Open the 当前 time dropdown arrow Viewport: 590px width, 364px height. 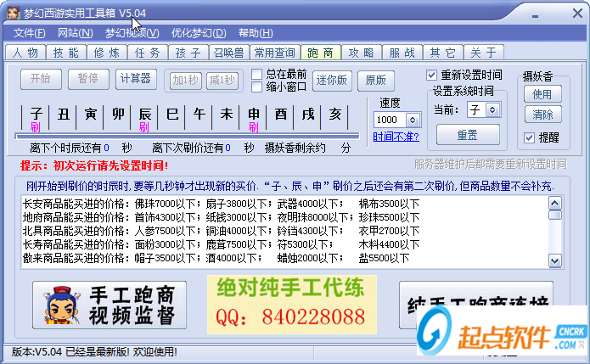tap(492, 109)
